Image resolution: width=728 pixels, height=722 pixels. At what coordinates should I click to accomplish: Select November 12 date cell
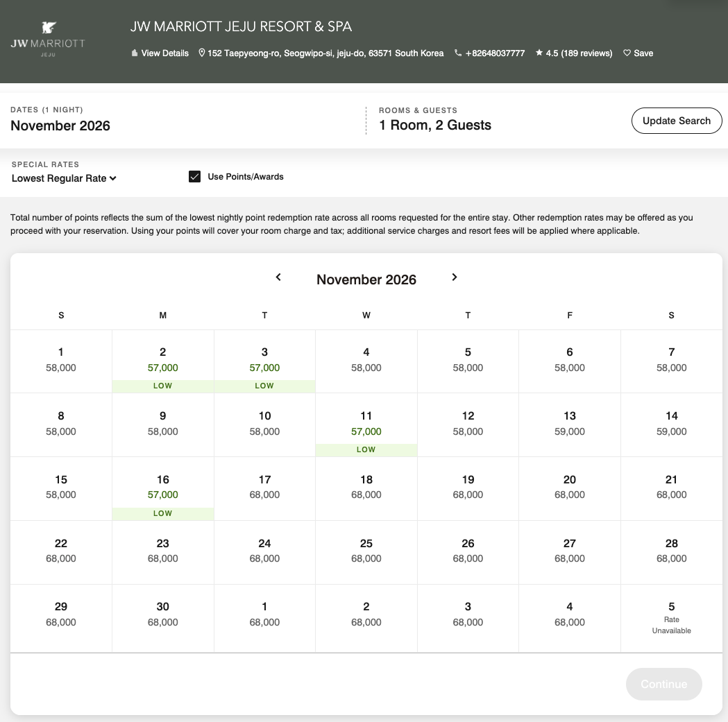(x=468, y=425)
